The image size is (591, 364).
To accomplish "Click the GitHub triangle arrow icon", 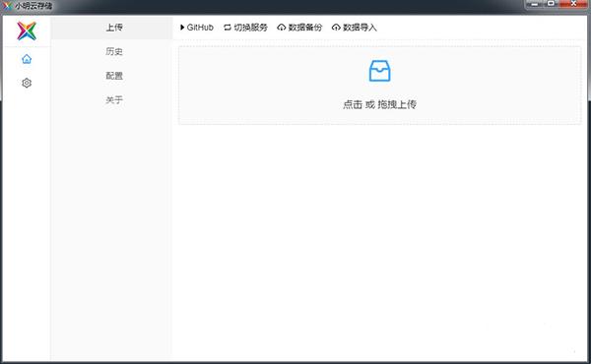I will (182, 28).
